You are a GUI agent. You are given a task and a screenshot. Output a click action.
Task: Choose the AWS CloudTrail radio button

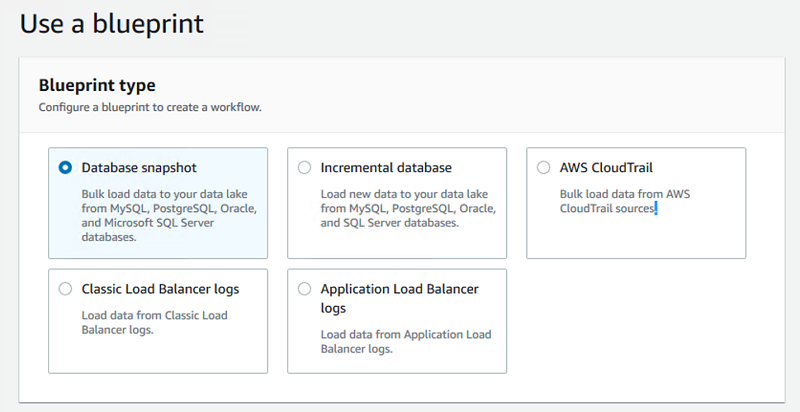(x=544, y=168)
